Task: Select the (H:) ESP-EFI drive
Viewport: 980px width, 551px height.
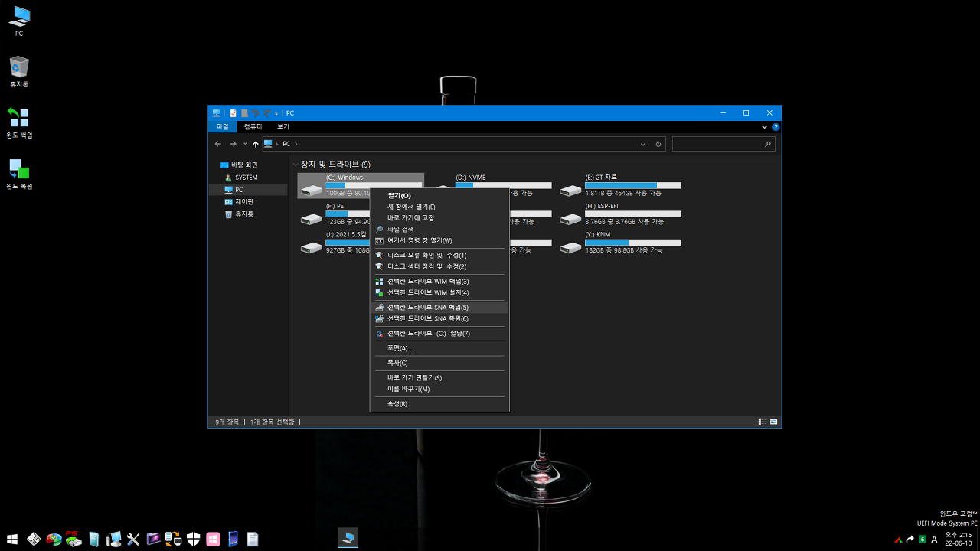Action: click(x=620, y=214)
